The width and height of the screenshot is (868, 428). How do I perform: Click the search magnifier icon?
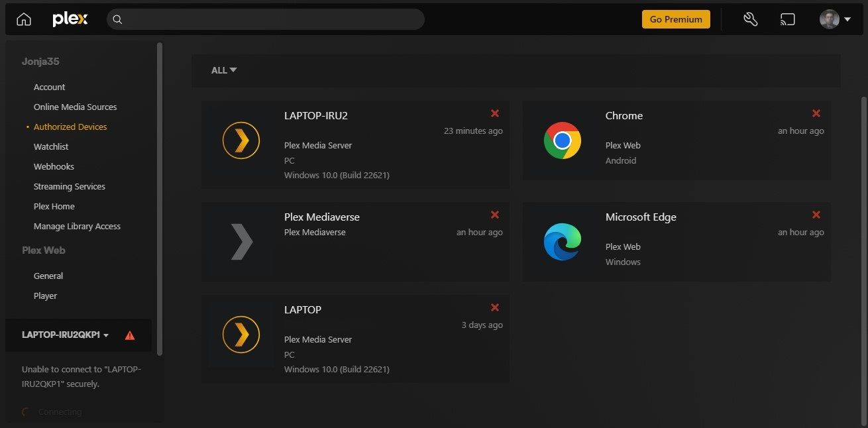117,19
